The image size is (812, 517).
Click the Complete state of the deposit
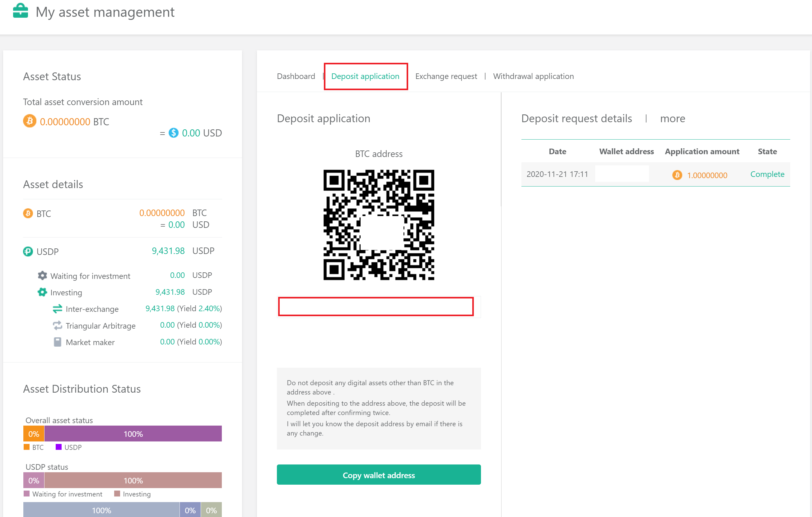click(x=767, y=174)
